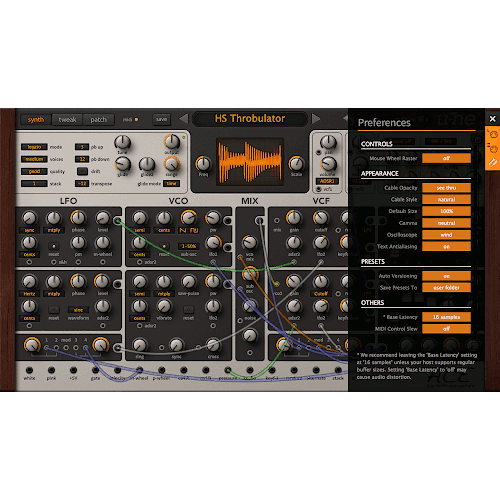Click the tune knob
This screenshot has width=500, height=500.
pos(122,142)
